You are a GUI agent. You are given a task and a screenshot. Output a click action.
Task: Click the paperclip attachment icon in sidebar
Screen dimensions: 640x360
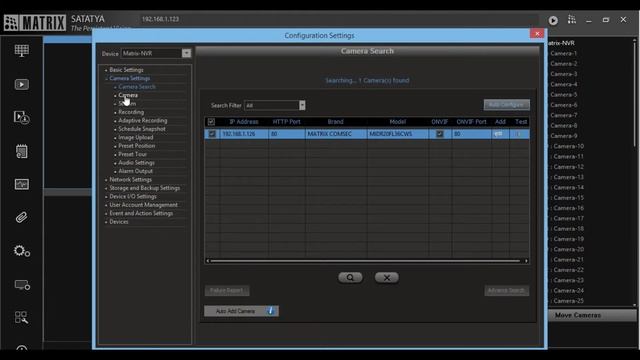tap(22, 218)
